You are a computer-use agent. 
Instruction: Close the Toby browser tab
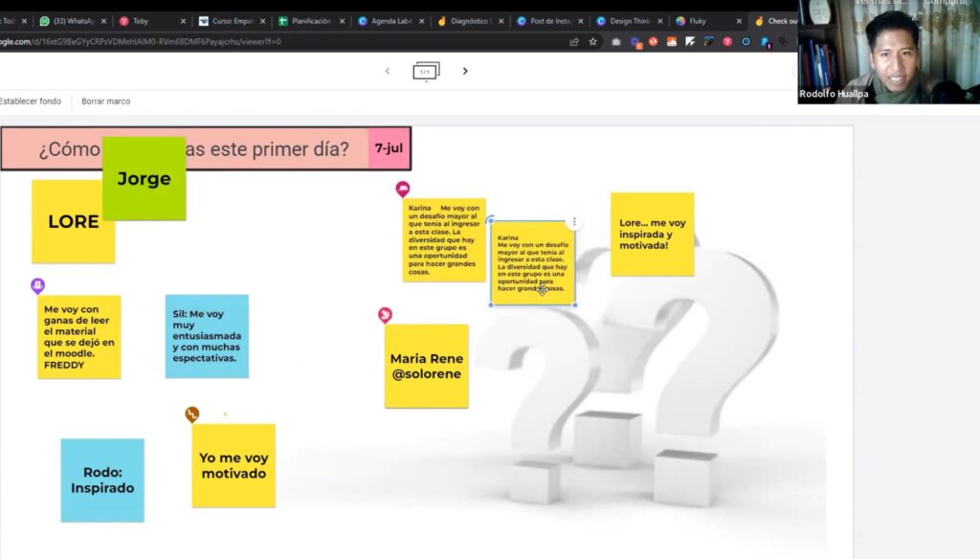click(x=183, y=21)
